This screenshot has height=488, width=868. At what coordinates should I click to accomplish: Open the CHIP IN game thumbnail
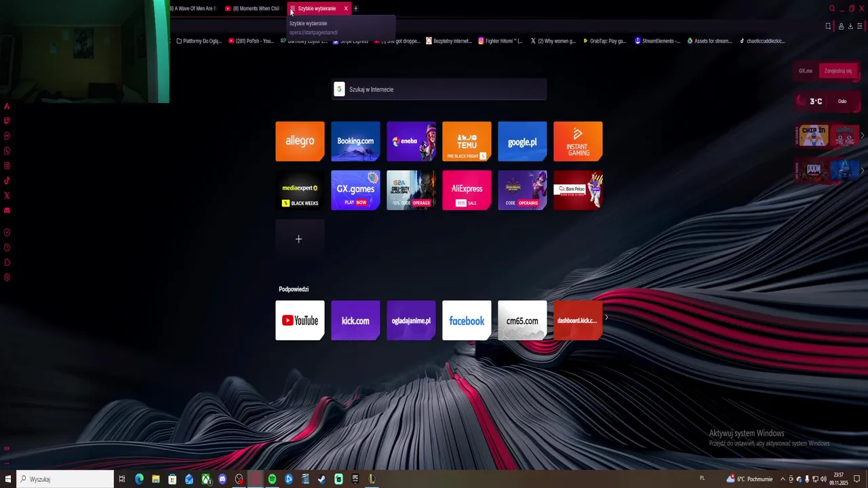coord(814,135)
